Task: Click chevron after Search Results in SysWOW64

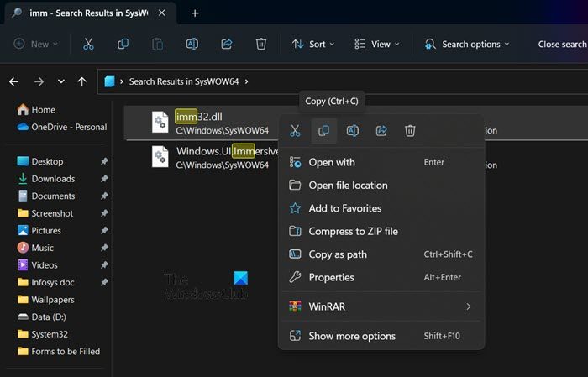Action: pyautogui.click(x=246, y=81)
